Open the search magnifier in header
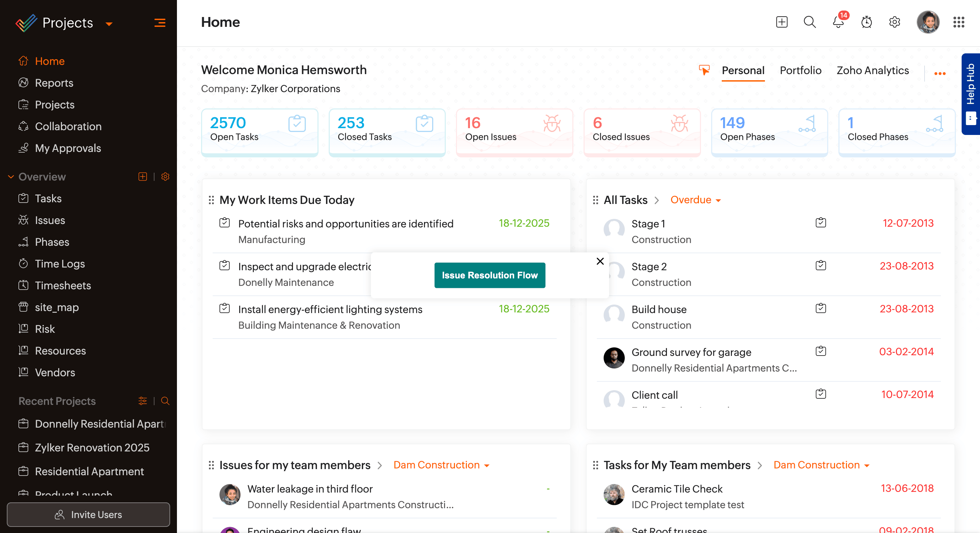Screen dimensions: 980x533 810,22
